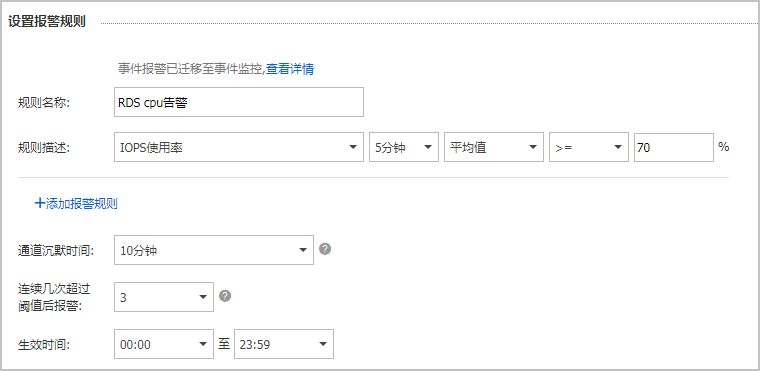
Task: Open the 通道沉默时间 10分钟 dropdown
Action: tap(214, 250)
